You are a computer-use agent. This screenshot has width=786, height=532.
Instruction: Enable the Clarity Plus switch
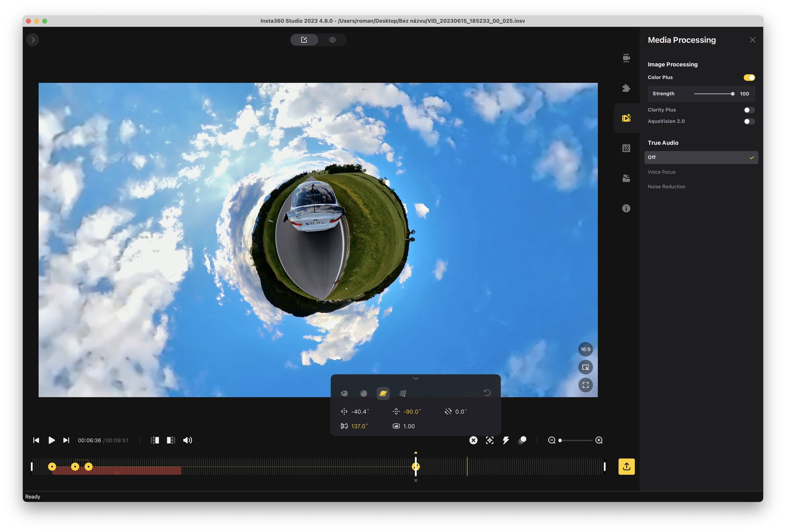pos(749,110)
